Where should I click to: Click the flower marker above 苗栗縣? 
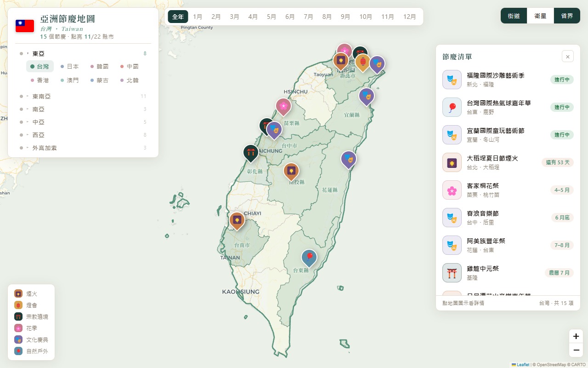click(283, 107)
